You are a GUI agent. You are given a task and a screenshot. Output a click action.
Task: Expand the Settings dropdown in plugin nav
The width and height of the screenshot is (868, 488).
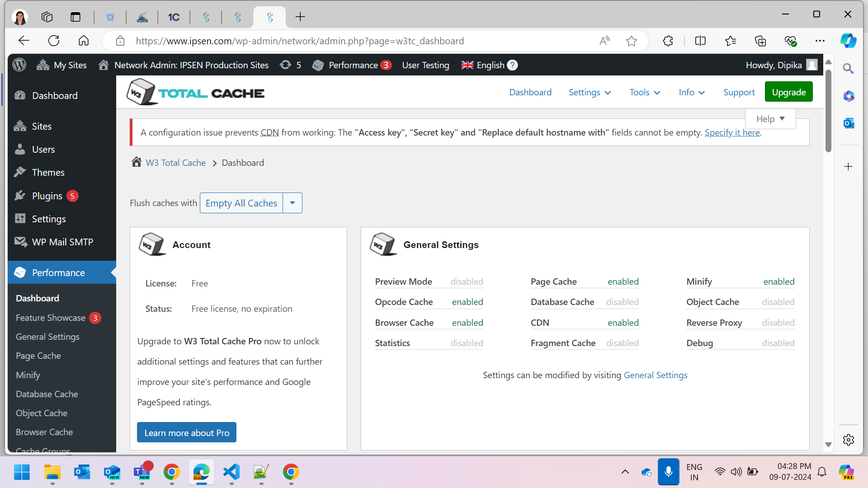pos(590,92)
